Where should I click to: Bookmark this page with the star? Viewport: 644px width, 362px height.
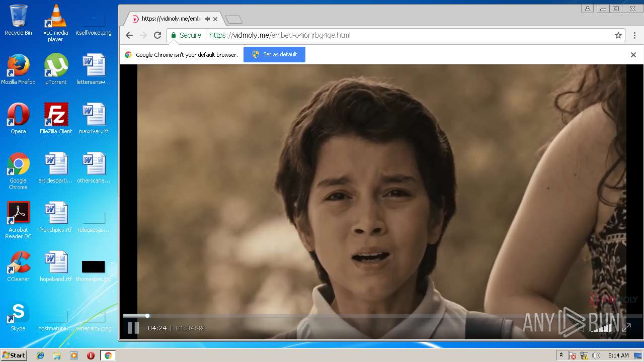tap(618, 35)
